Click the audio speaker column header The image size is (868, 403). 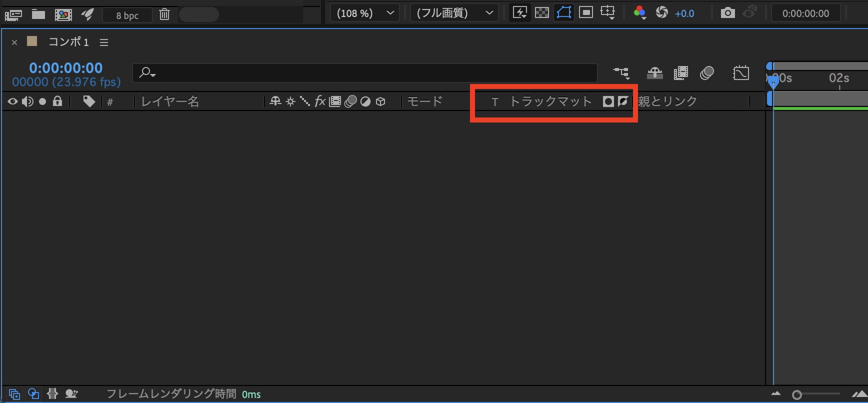pyautogui.click(x=27, y=102)
